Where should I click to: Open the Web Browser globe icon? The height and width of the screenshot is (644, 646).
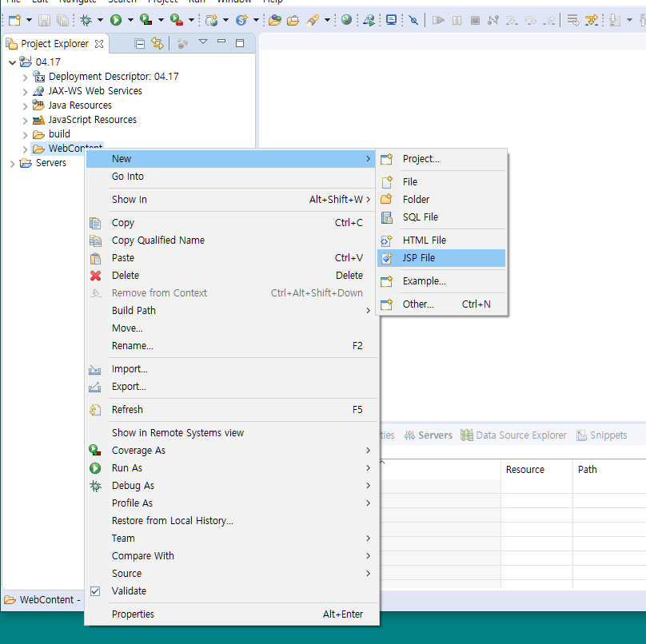tap(346, 20)
